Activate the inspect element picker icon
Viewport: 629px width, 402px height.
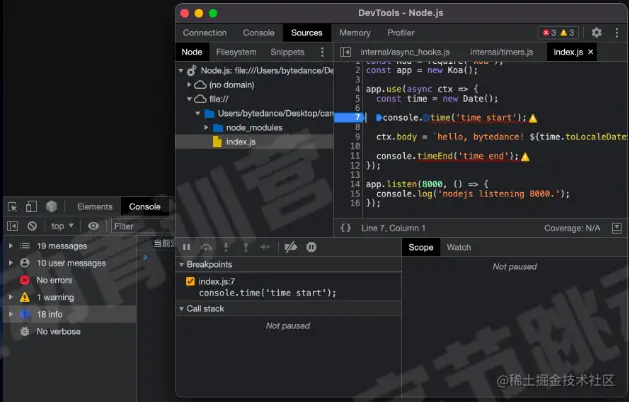coord(12,207)
